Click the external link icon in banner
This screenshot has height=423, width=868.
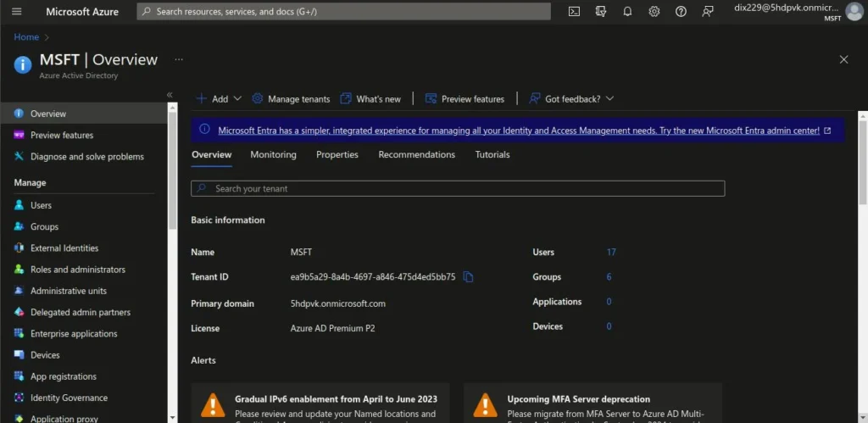click(827, 131)
